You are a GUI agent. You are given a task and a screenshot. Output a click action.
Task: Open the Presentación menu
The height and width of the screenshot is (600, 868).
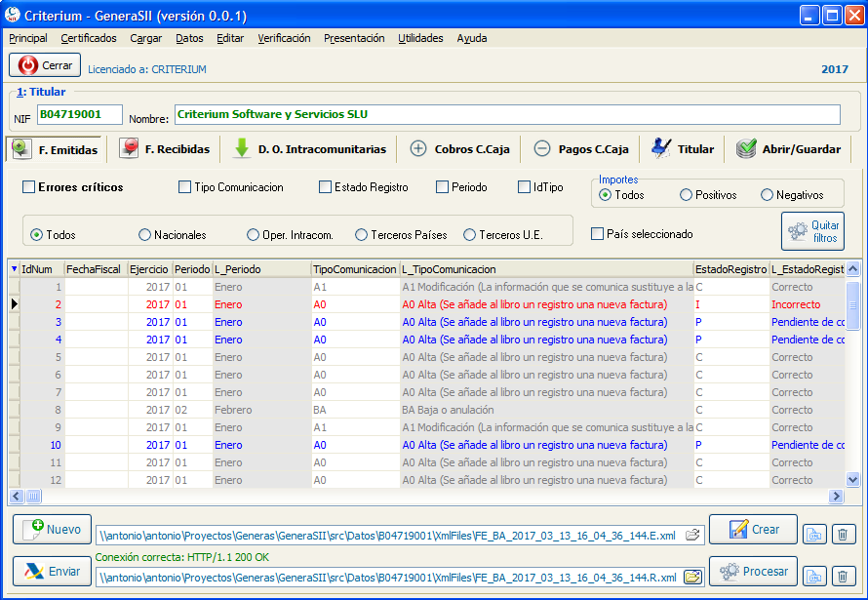pyautogui.click(x=354, y=38)
